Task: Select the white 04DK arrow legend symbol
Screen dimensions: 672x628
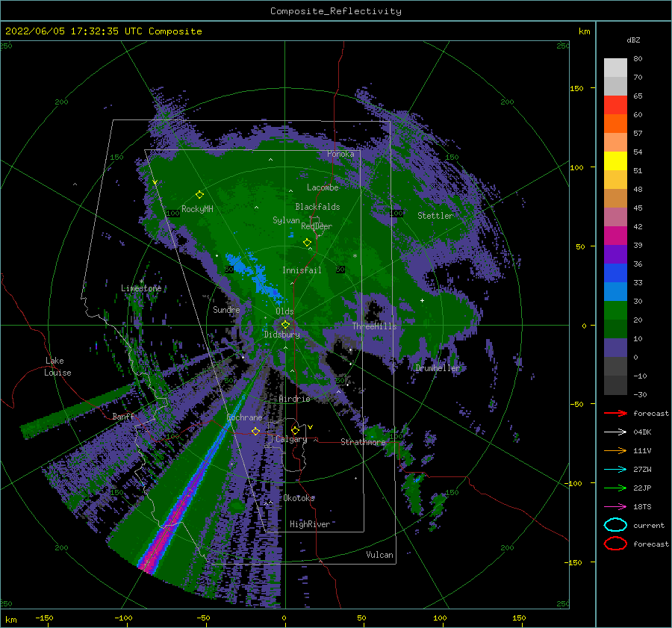Action: [615, 432]
